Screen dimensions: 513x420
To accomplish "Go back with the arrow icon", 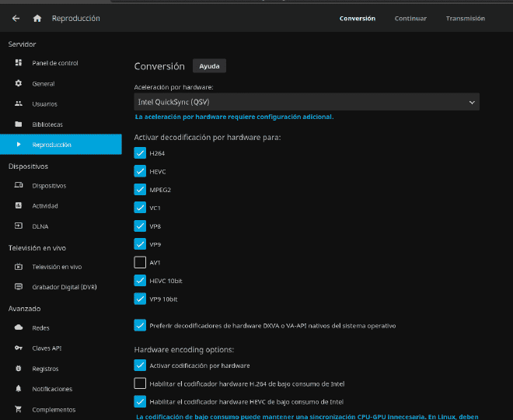I will (x=16, y=19).
